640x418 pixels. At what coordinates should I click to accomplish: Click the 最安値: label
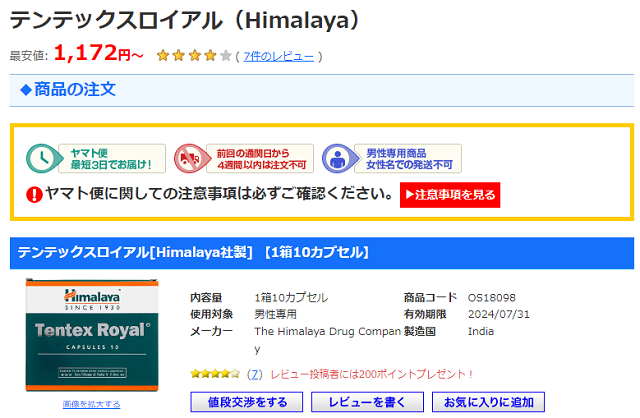coord(29,56)
